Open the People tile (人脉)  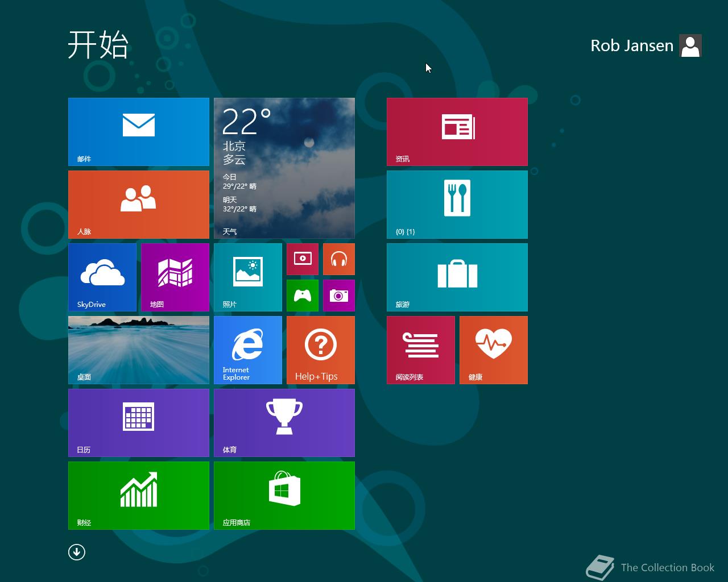pyautogui.click(x=139, y=205)
